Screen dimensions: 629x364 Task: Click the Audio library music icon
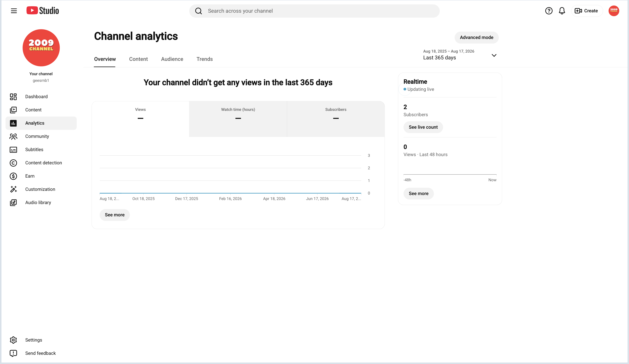[x=13, y=202]
